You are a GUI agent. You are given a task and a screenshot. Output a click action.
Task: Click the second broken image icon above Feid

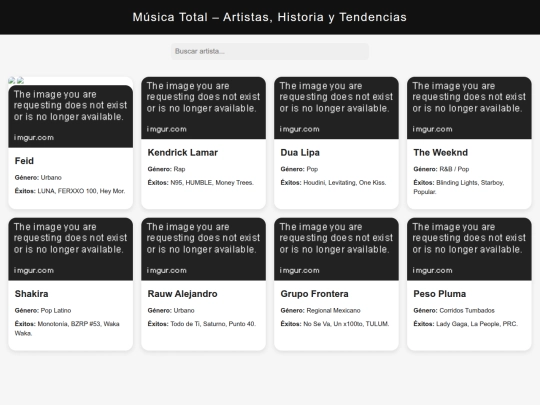(x=20, y=81)
